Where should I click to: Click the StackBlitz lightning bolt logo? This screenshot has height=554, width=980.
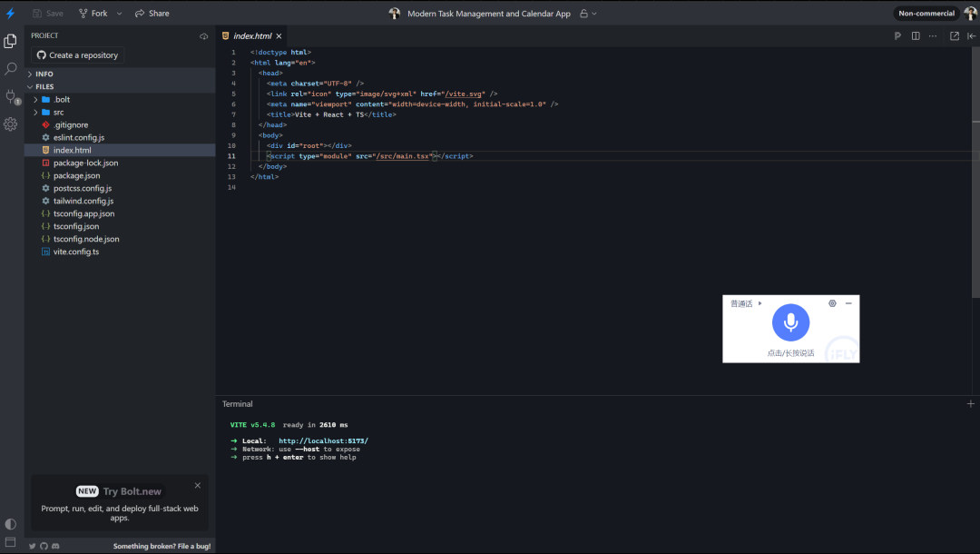coord(10,13)
